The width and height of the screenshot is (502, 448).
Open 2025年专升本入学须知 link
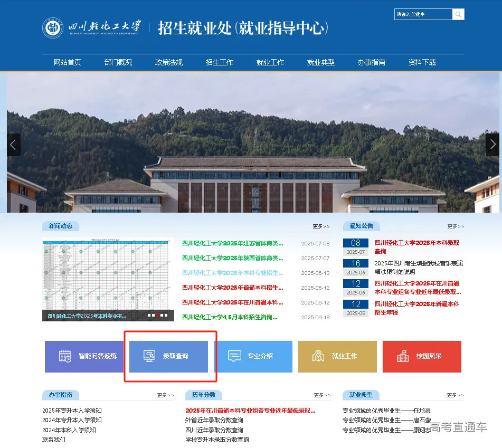(71, 410)
